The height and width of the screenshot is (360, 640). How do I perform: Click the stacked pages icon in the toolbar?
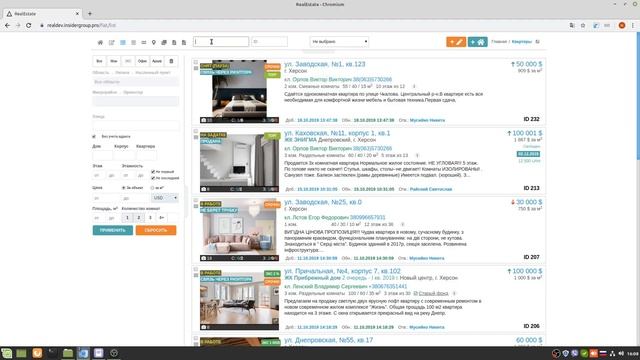tap(164, 42)
